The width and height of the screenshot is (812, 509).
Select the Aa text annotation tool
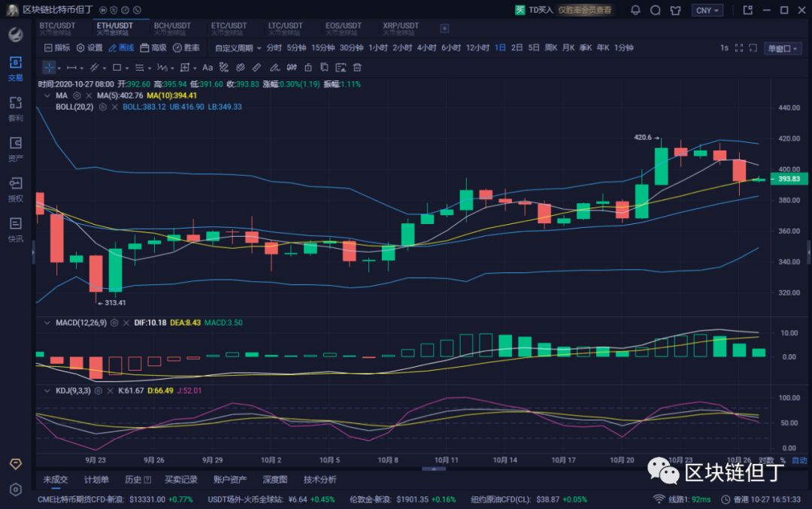coord(208,67)
